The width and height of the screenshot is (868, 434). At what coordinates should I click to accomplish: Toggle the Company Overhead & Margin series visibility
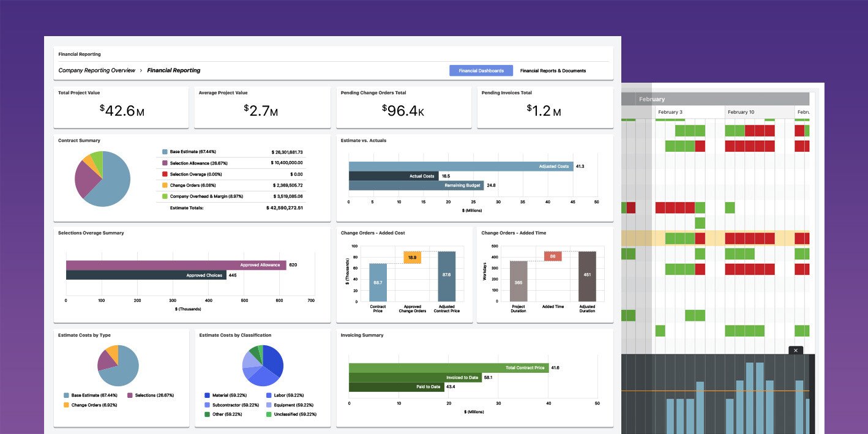[165, 196]
